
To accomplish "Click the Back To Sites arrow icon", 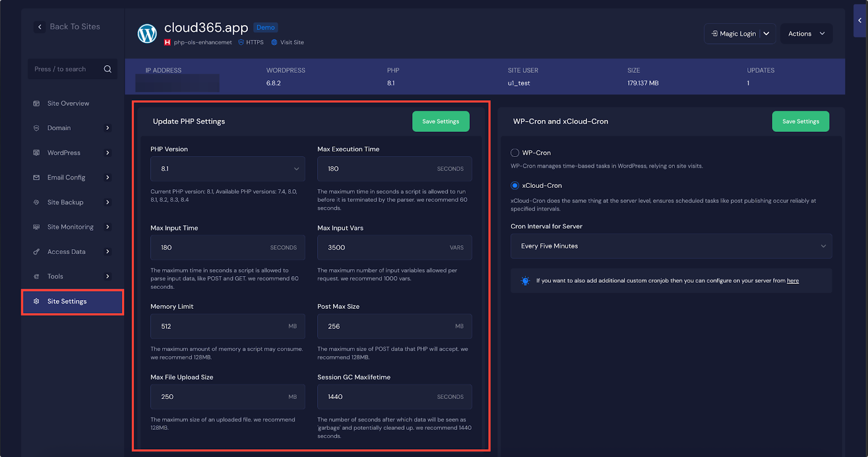I will tap(40, 27).
